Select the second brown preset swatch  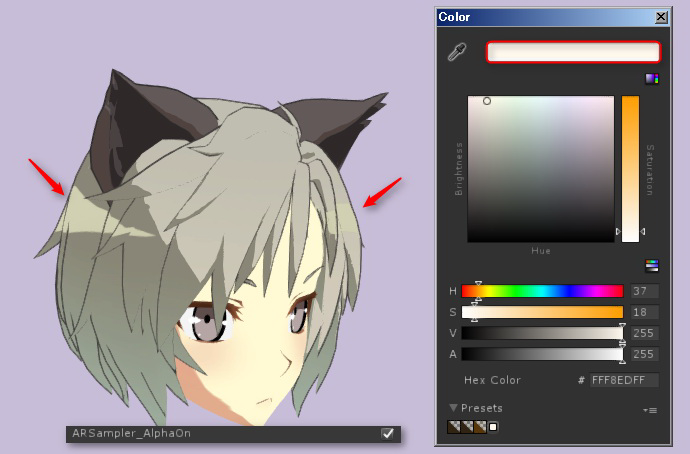(x=466, y=427)
